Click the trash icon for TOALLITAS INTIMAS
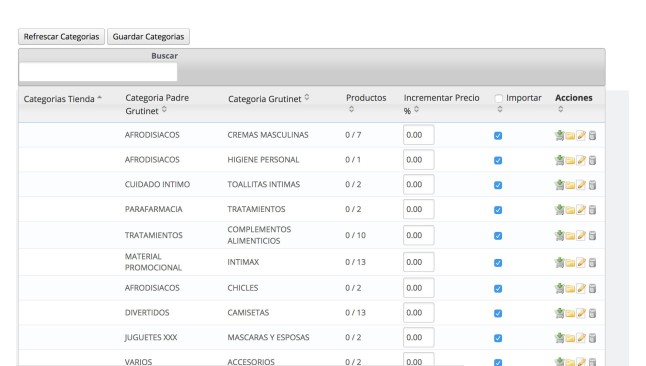The width and height of the screenshot is (646, 366). [x=592, y=185]
